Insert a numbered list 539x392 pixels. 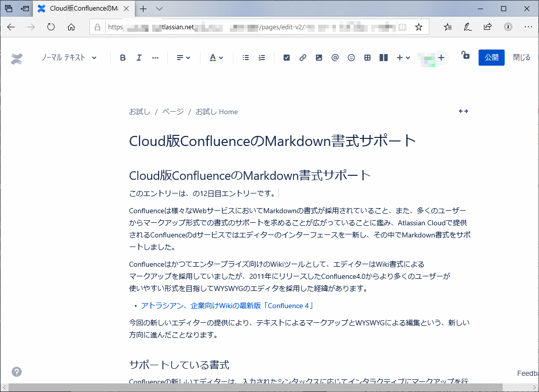pyautogui.click(x=262, y=58)
